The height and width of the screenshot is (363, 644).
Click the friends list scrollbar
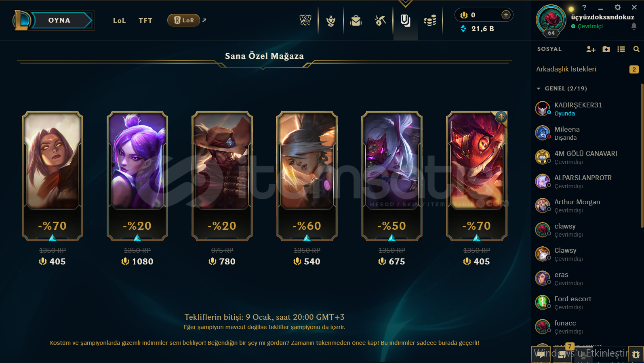(x=642, y=155)
